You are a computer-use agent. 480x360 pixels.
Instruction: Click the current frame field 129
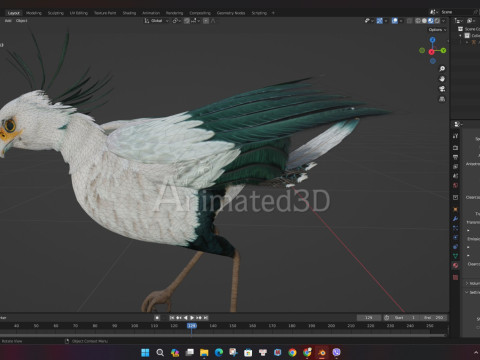tap(369, 318)
